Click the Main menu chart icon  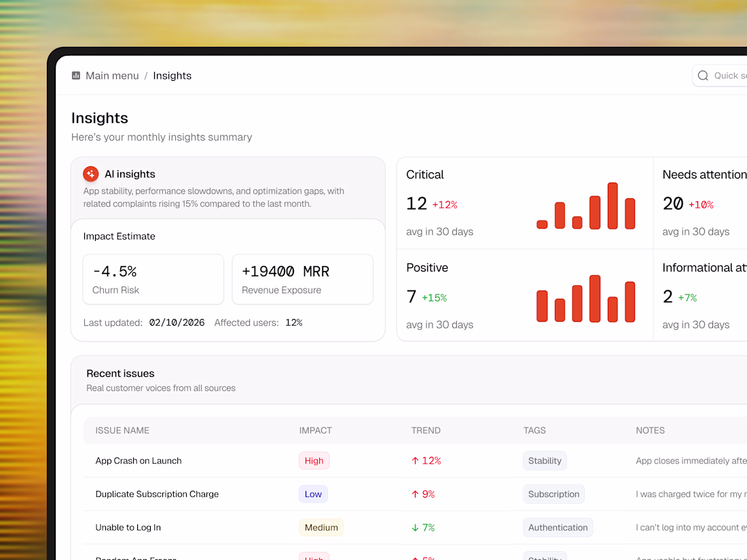(76, 76)
